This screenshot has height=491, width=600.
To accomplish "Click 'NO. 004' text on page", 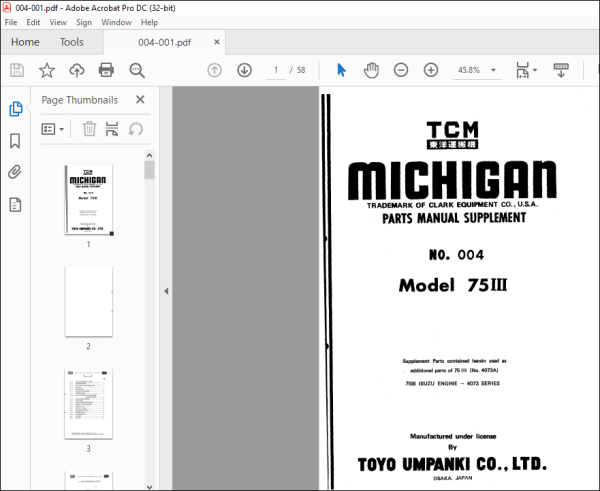I will coord(456,255).
